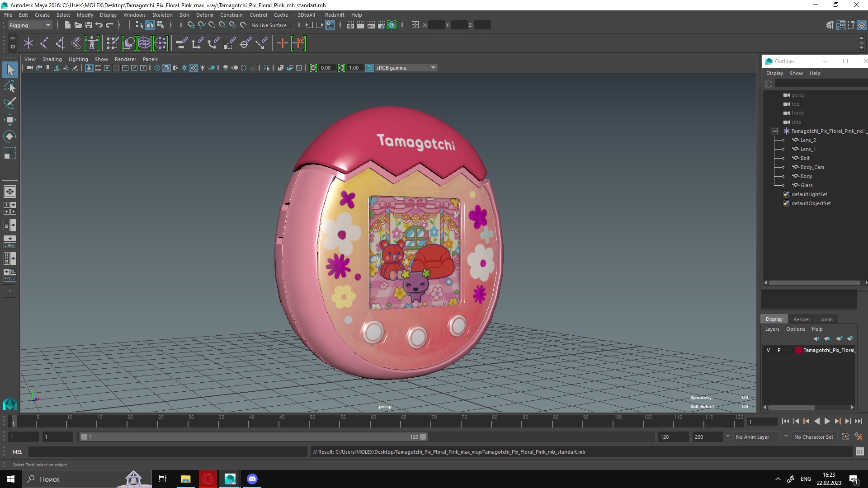Open the sRGB gamma view transform dropdown

coord(406,68)
